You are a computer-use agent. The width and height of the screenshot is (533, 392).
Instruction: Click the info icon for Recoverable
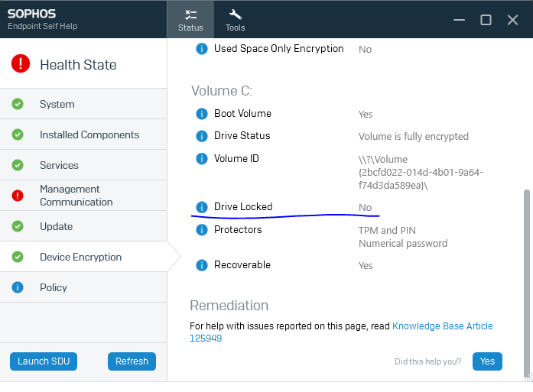(202, 265)
